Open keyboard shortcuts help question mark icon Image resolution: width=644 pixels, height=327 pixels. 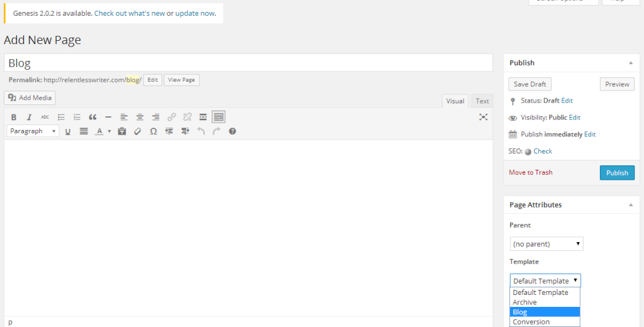pos(232,131)
